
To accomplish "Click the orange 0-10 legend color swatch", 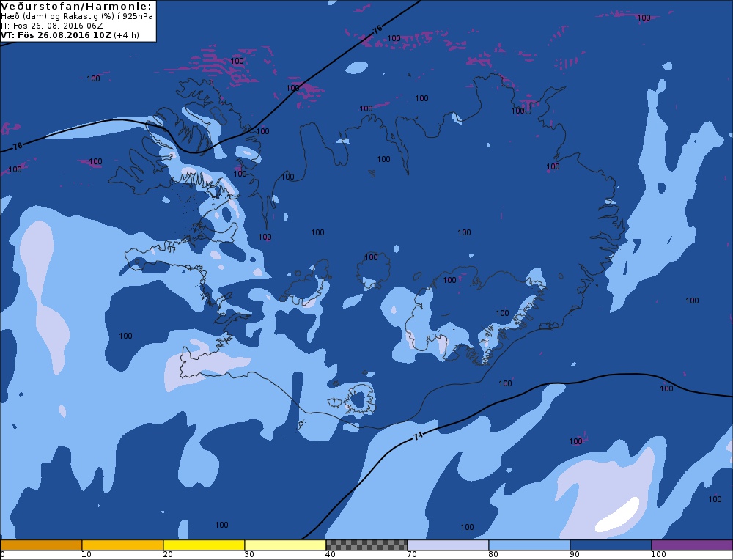I will 41,545.
